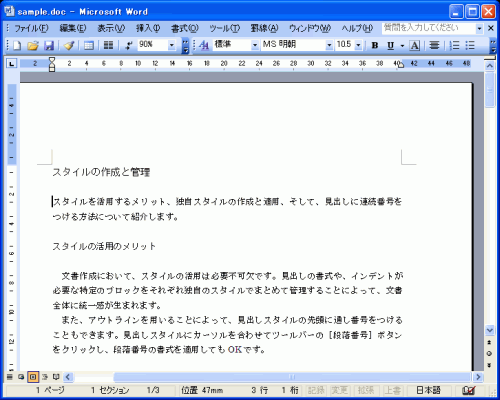Click 日本語 language indicator in status bar
The width and height of the screenshot is (500, 400).
pyautogui.click(x=429, y=390)
